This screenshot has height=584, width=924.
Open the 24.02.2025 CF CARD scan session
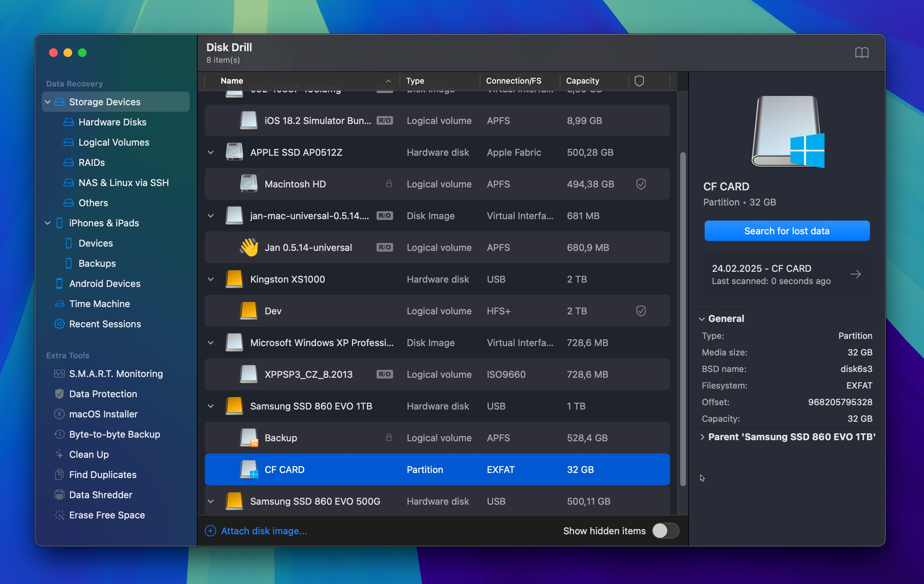pos(787,274)
